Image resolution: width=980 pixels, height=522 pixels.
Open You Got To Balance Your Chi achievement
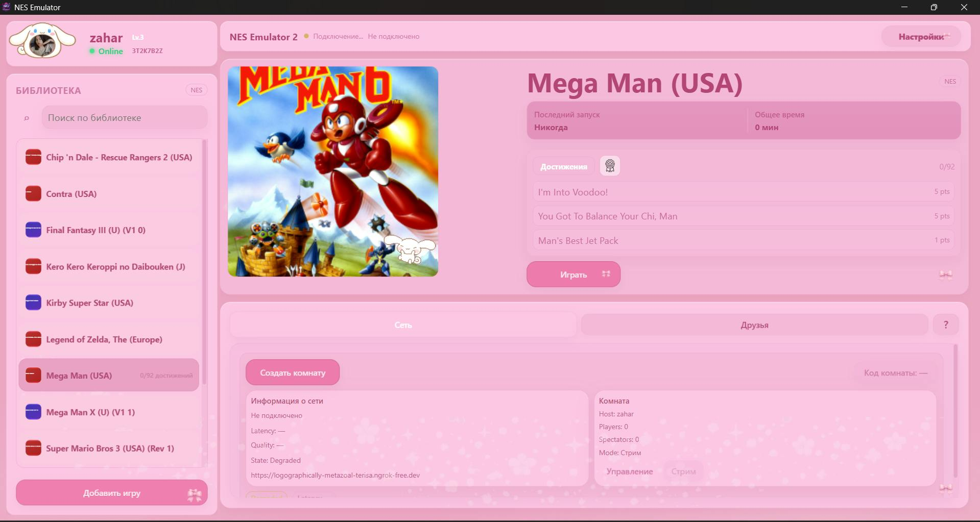pos(744,216)
